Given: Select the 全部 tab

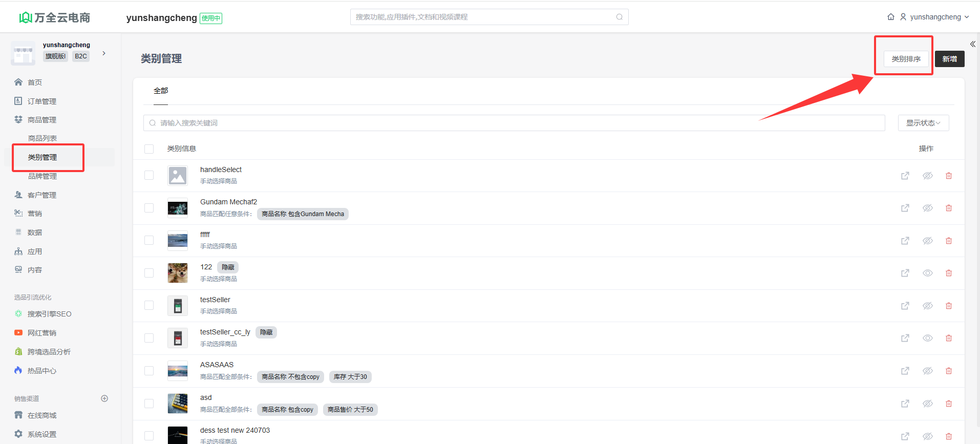Looking at the screenshot, I should point(161,91).
